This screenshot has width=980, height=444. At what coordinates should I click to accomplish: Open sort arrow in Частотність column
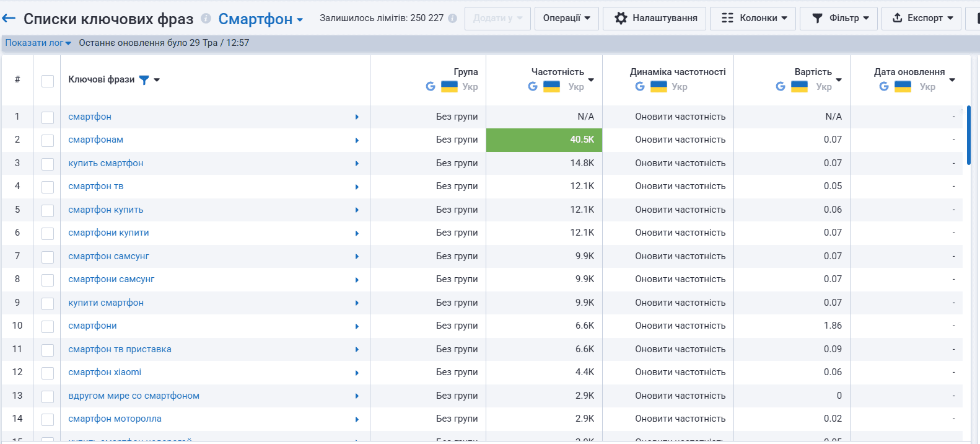(x=591, y=80)
